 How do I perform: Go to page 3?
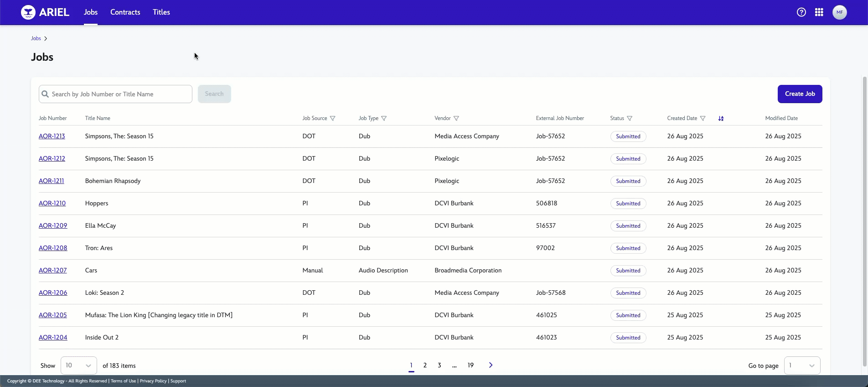[x=439, y=365]
